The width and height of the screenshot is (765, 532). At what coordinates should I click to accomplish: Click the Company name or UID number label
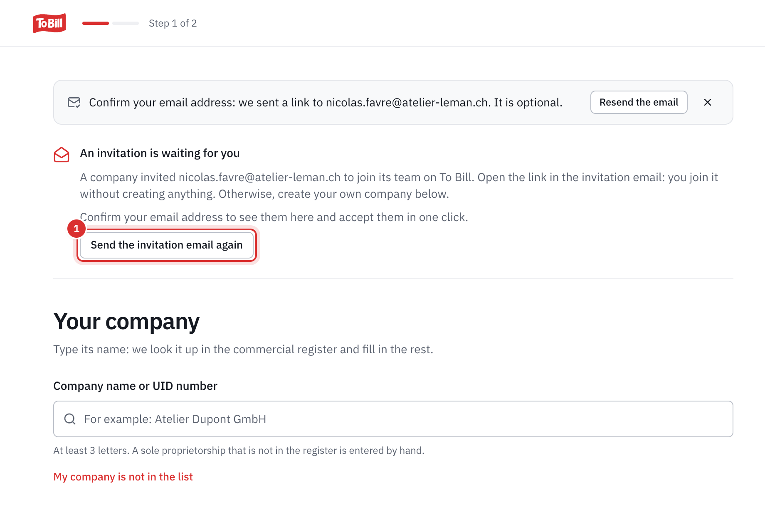(x=135, y=386)
